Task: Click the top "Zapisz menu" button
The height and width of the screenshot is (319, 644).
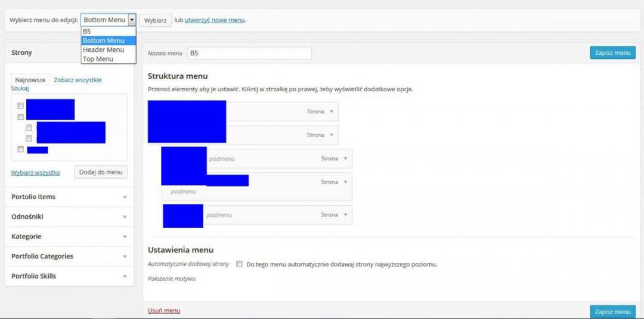Action: coord(612,53)
